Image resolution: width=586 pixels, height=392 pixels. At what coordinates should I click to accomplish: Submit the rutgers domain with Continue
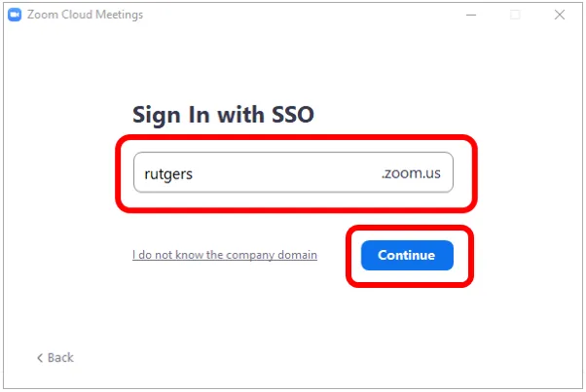point(407,256)
